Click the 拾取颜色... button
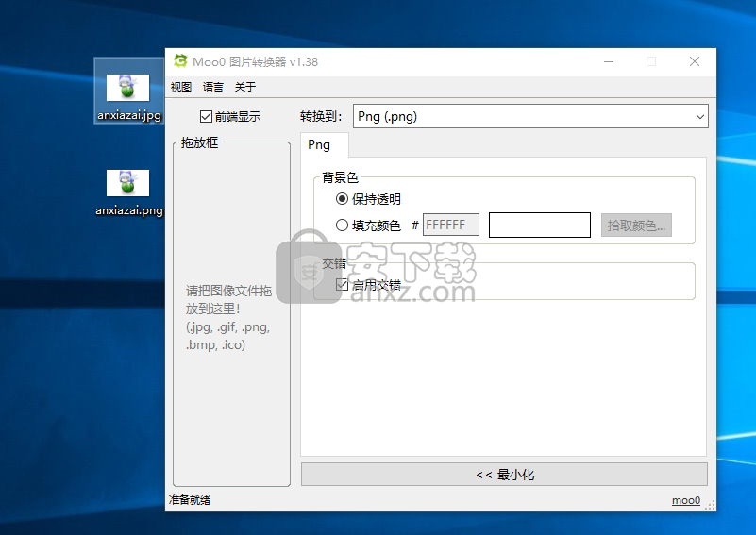Viewport: 756px width, 535px height. 636,226
